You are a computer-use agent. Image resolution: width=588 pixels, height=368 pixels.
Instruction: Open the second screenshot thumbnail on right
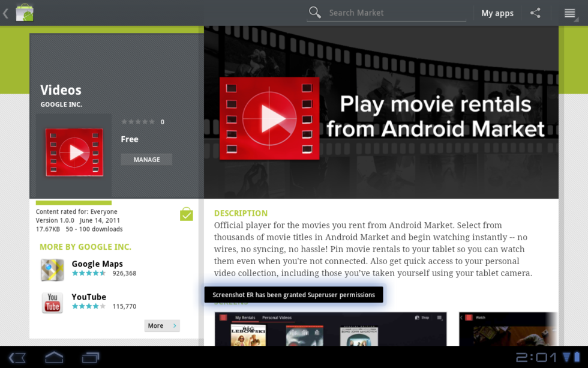507,329
